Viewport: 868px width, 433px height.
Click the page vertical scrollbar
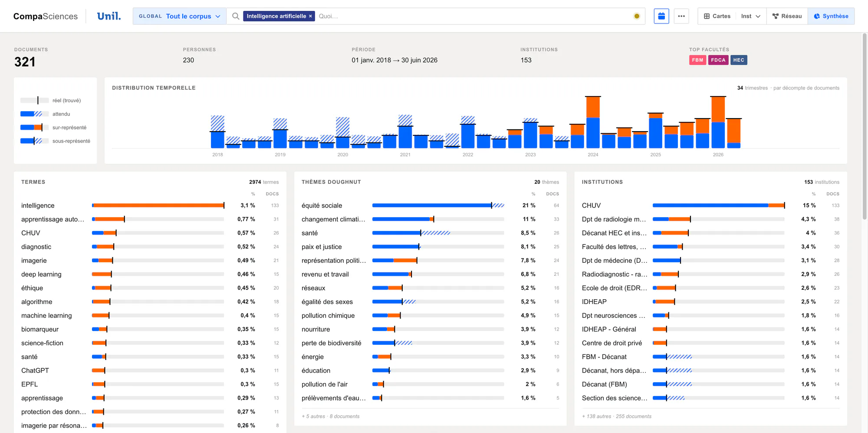865,126
